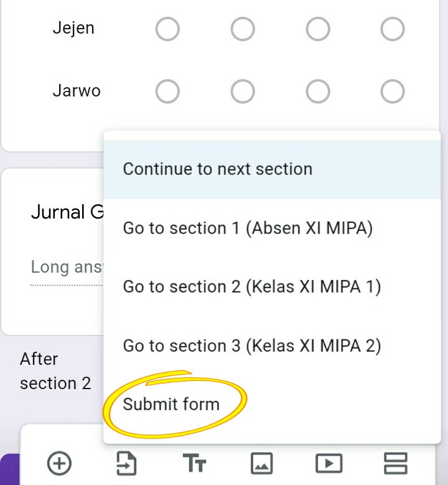Viewport: 448px width, 485px height.
Task: Select first radio button in Jejen row
Action: coord(167,29)
